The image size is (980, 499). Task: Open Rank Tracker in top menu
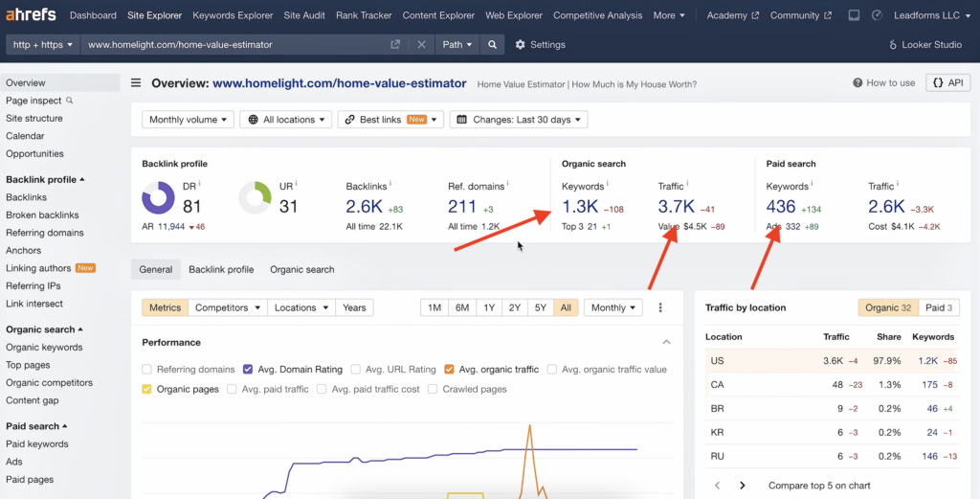point(364,15)
